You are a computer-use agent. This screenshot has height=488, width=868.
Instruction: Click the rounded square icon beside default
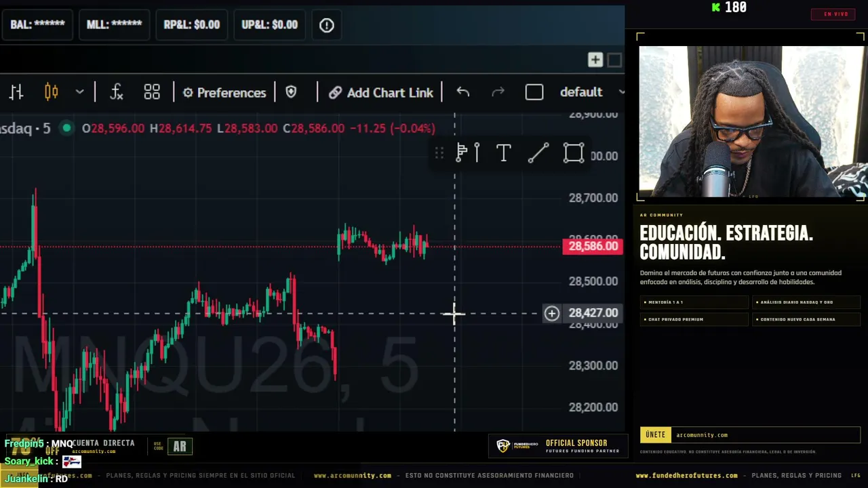click(x=534, y=92)
